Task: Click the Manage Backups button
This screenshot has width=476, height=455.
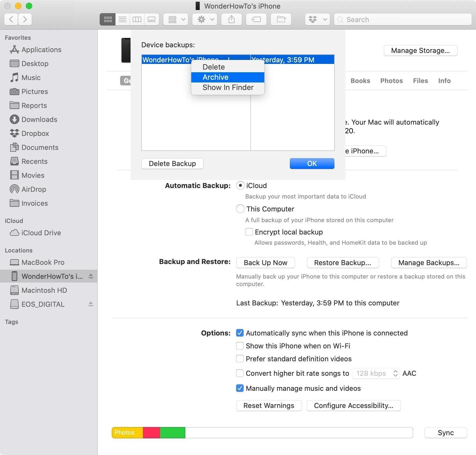Action: pyautogui.click(x=429, y=263)
